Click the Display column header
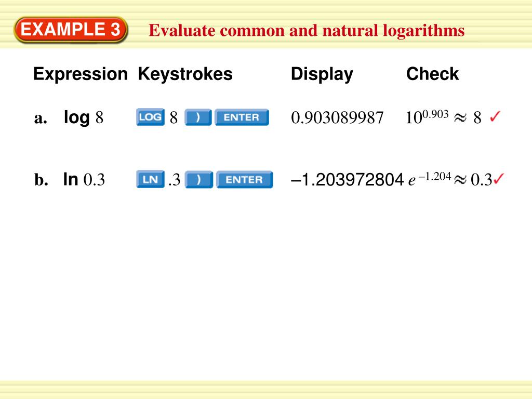Screen dimensions: 532x399 pyautogui.click(x=322, y=74)
